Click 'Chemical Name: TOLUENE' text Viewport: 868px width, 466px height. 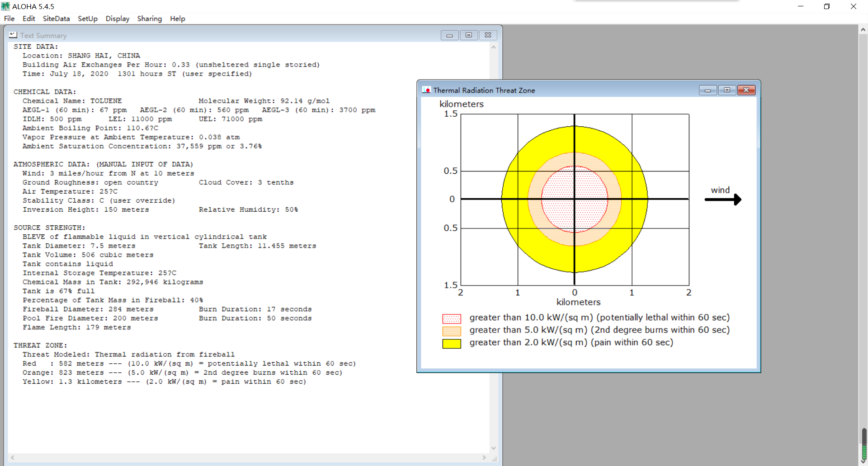[72, 101]
